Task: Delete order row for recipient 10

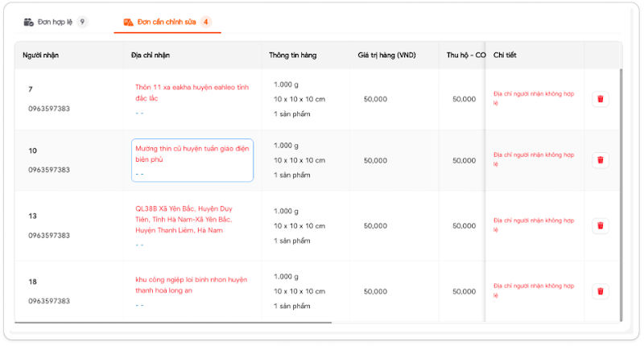Action: tap(600, 160)
